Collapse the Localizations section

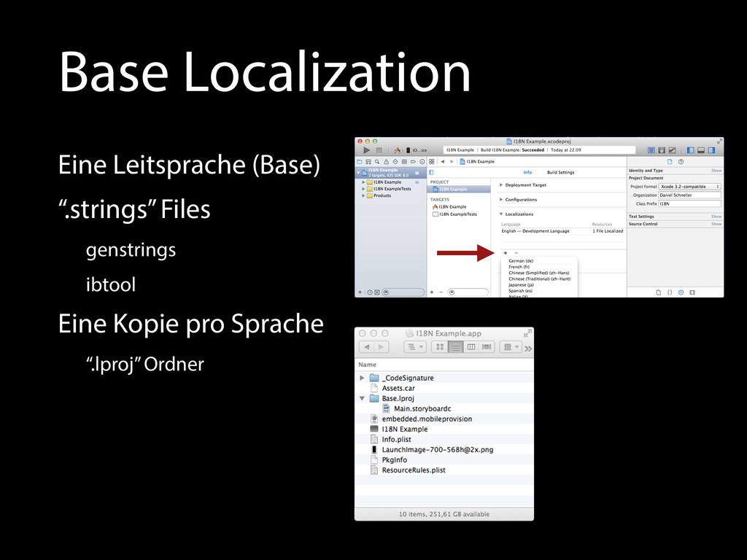click(x=501, y=214)
